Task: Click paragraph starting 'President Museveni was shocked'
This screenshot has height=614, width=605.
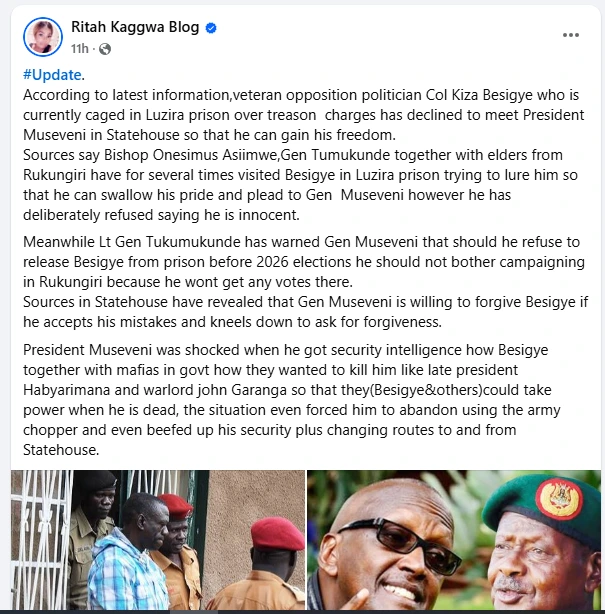Action: [292, 400]
